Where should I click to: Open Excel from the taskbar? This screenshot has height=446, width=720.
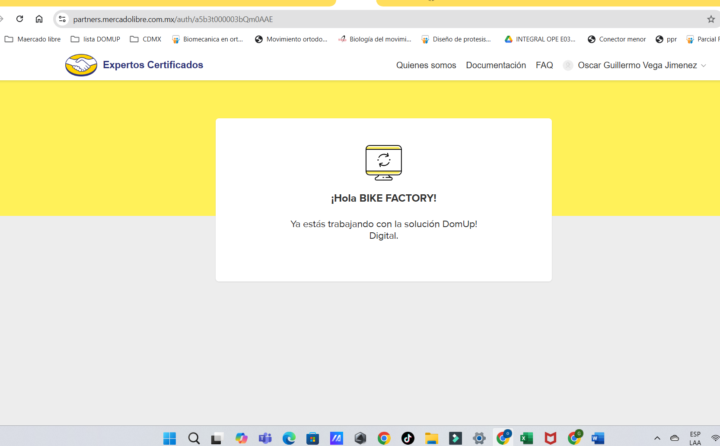click(x=526, y=438)
